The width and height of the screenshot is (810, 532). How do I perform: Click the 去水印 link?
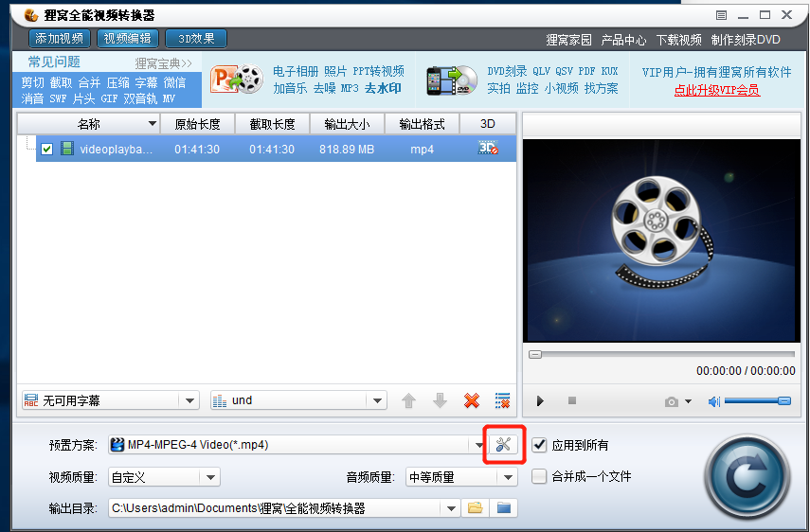point(383,88)
